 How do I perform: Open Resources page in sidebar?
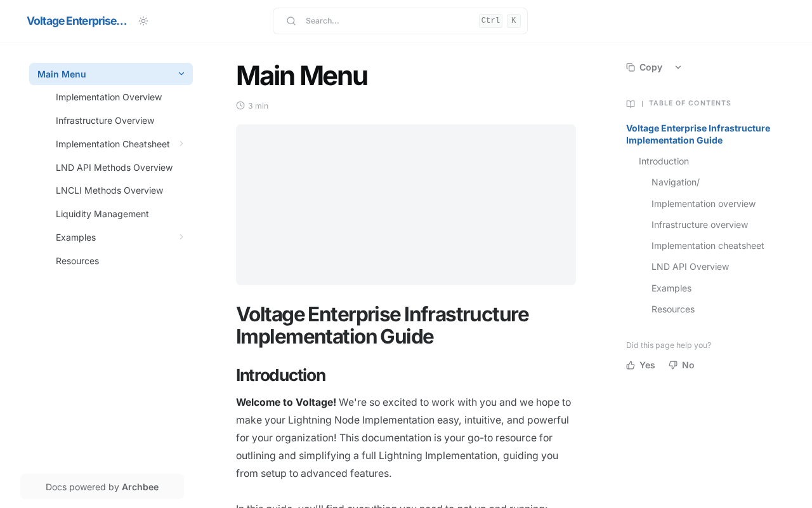coord(77,261)
